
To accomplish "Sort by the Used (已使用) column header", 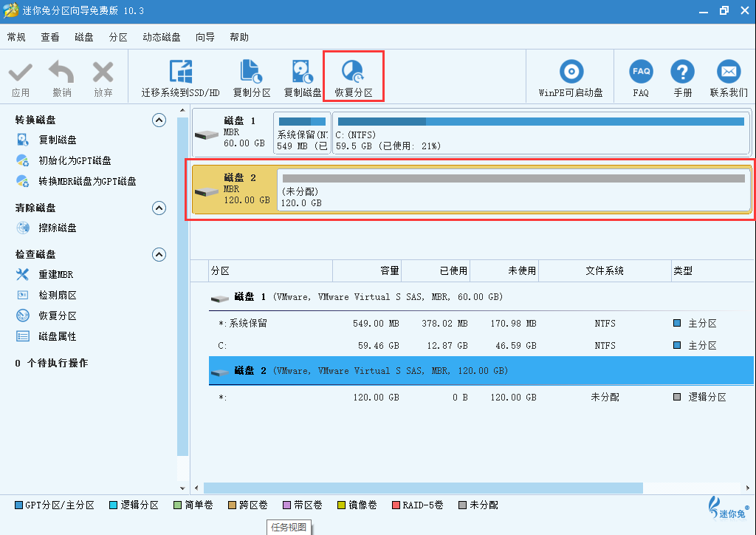I will coord(436,270).
